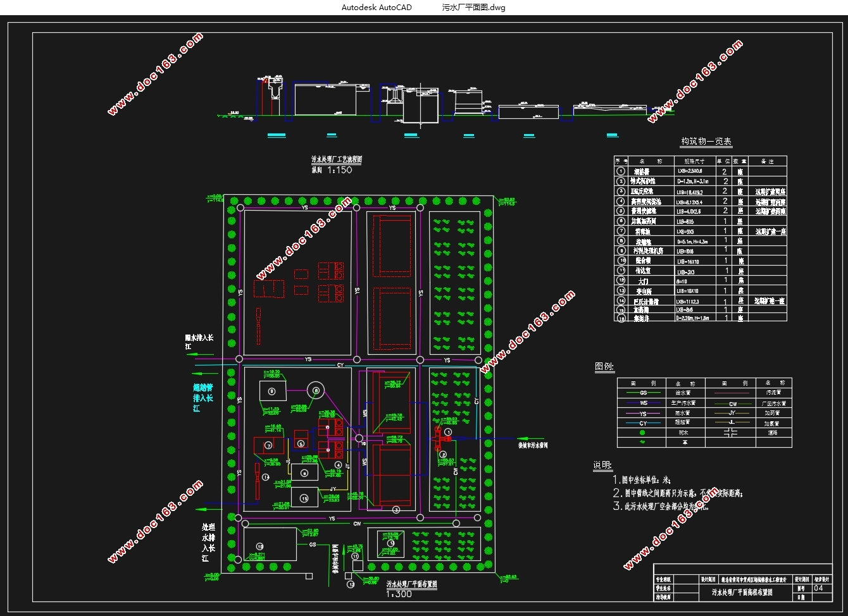Select the cyan 超越管排入长江 label
The width and height of the screenshot is (848, 616).
click(x=203, y=398)
